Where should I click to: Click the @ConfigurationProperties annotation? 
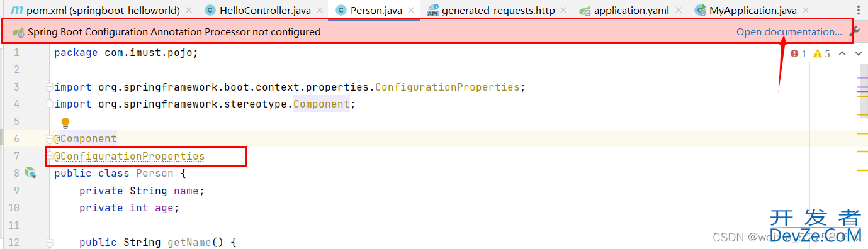130,156
